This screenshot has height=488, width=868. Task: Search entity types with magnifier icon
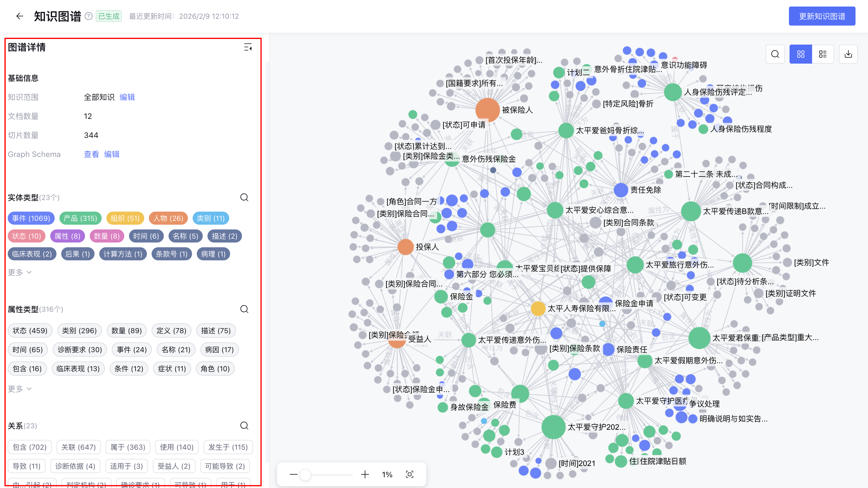click(x=244, y=197)
